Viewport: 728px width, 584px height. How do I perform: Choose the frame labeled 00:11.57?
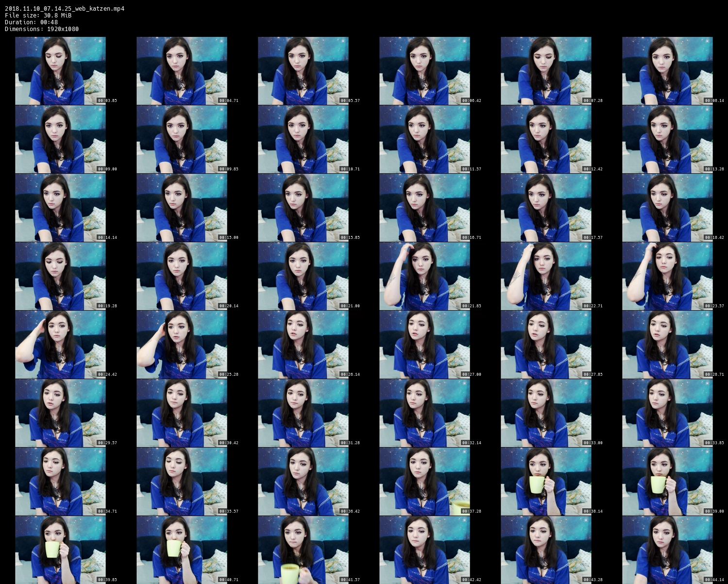pos(424,139)
